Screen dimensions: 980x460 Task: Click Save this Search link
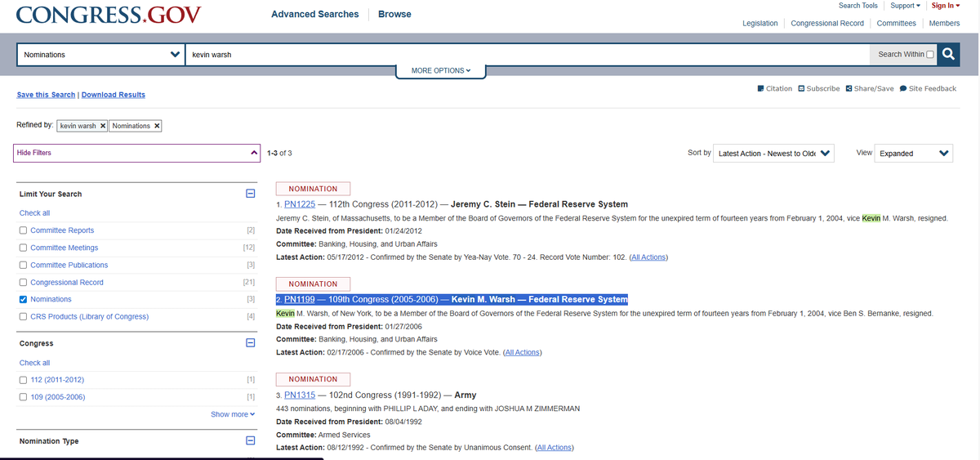pos(46,95)
